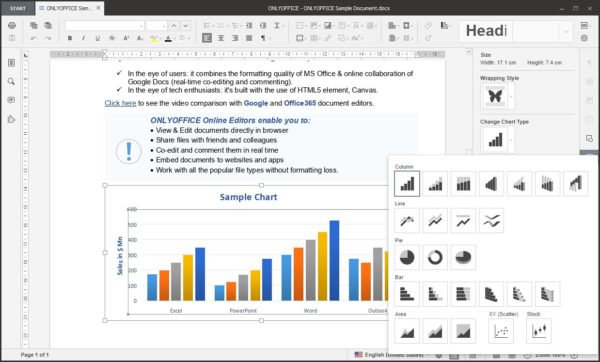Click the Office365 link in text
The width and height of the screenshot is (600, 362).
click(300, 103)
